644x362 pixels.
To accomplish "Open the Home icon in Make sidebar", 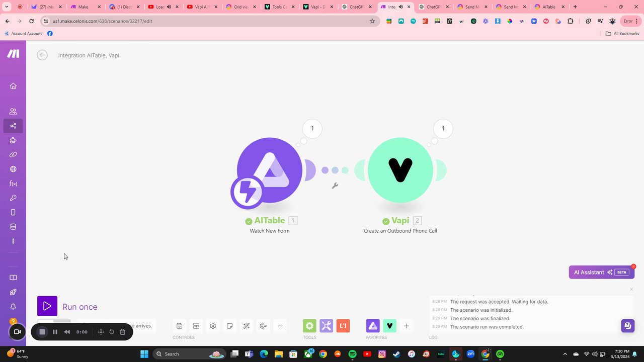I will 13,86.
